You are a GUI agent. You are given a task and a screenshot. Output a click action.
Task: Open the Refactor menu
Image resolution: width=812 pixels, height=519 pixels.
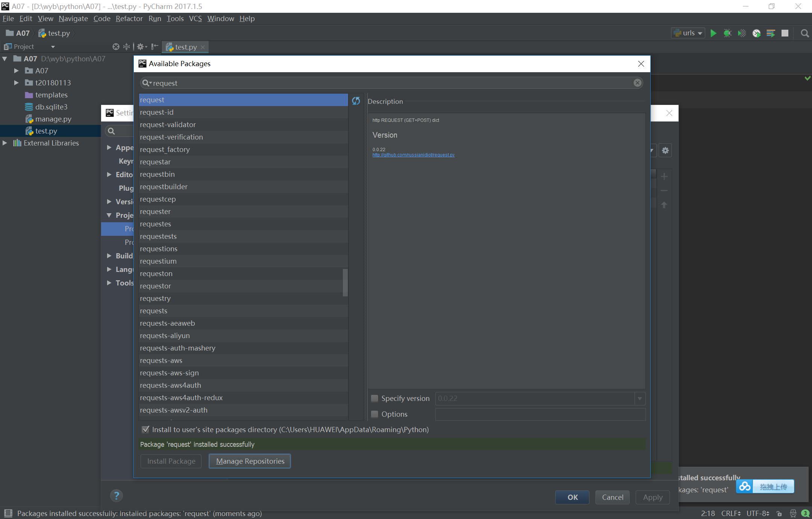tap(129, 18)
